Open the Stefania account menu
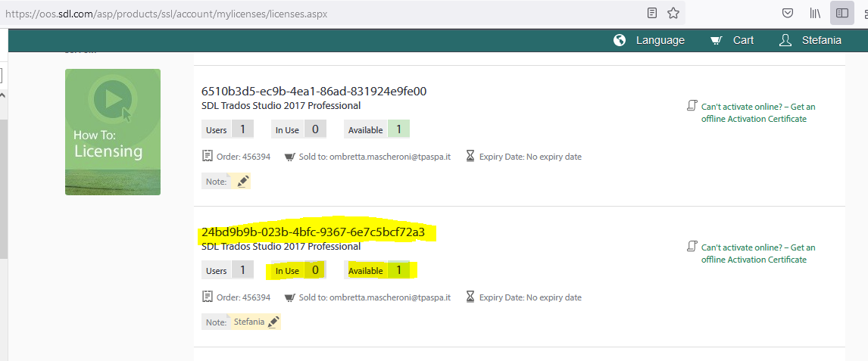868x361 pixels. [x=822, y=40]
